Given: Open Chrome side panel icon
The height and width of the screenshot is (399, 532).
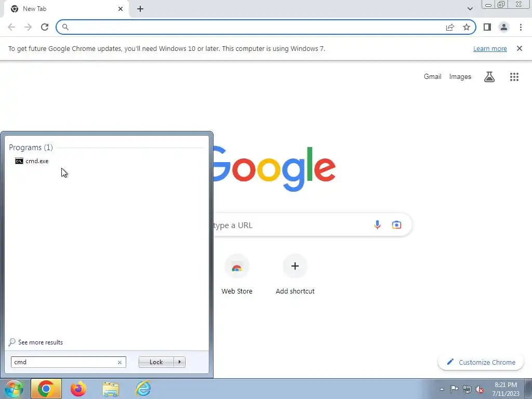Looking at the screenshot, I should (487, 27).
